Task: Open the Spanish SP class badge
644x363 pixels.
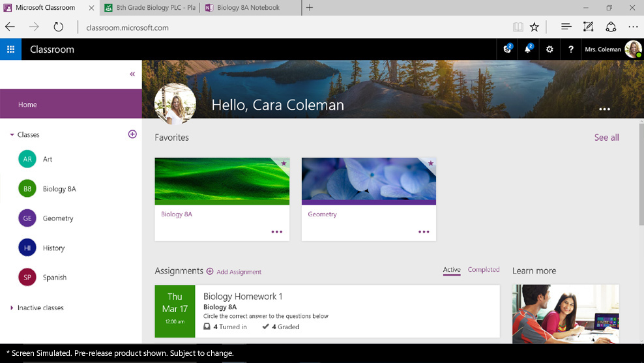Action: pos(27,278)
